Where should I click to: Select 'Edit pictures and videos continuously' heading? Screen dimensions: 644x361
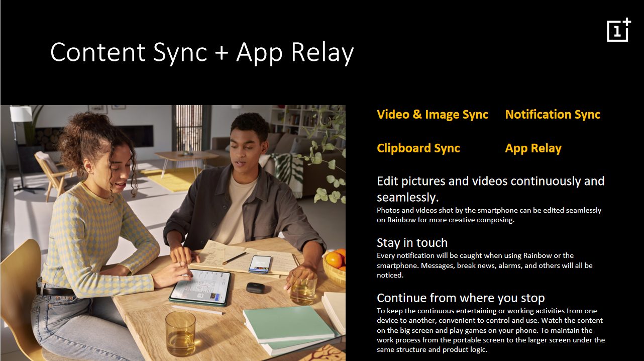491,189
